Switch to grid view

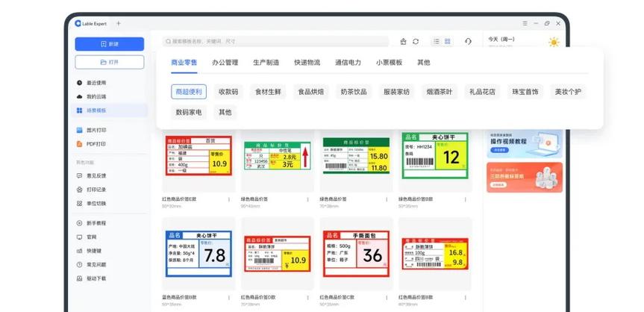coord(448,42)
